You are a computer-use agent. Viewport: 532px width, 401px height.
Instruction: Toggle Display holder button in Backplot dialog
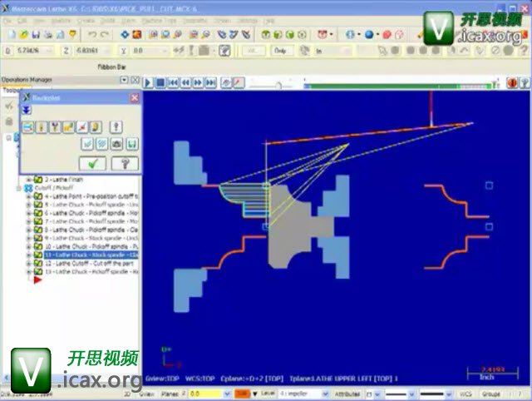click(x=55, y=127)
